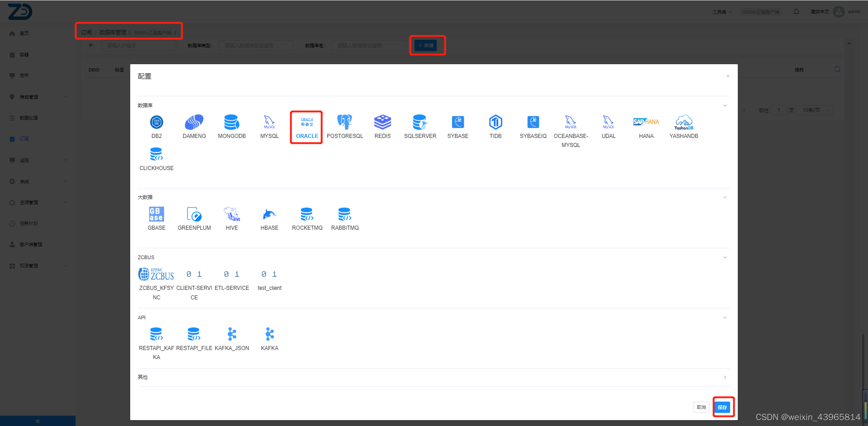Select the YASHANDB icon
Viewport: 868px width, 426px height.
tap(684, 122)
